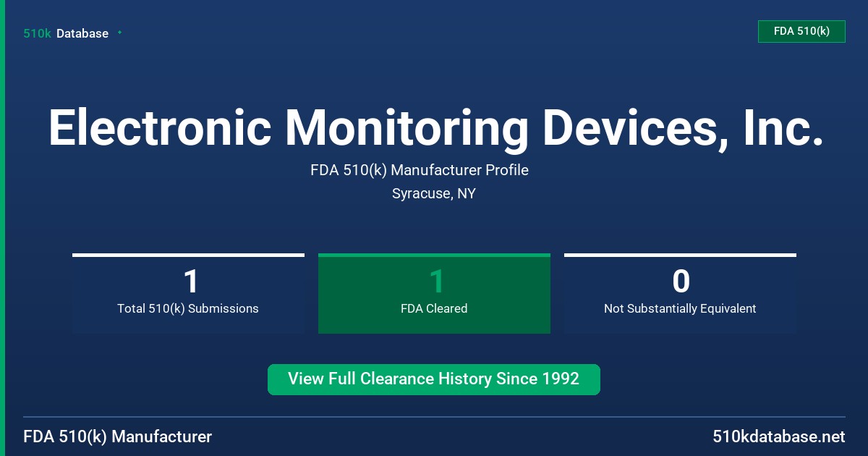Click the small green dot beside Database

coord(119,33)
